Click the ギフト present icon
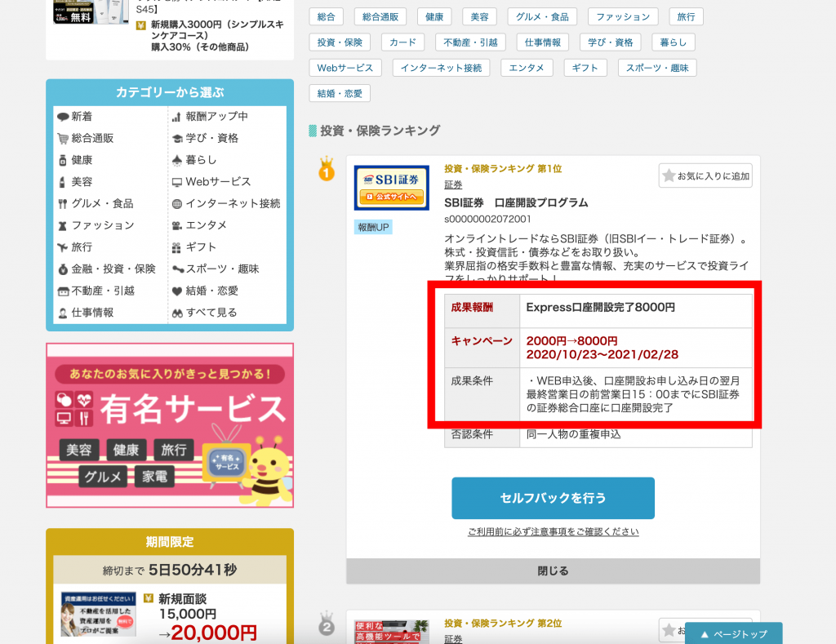Screen dimensions: 836x644 pyautogui.click(x=177, y=247)
